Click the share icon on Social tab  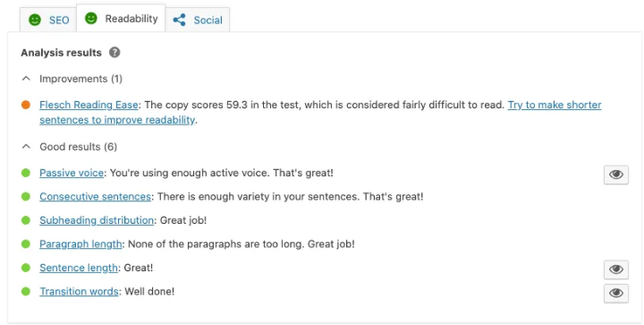tap(179, 20)
